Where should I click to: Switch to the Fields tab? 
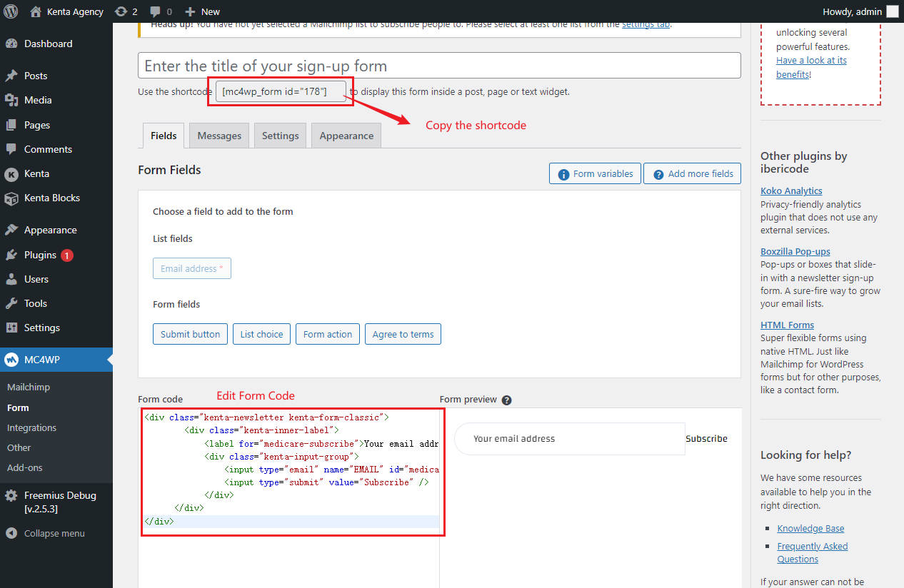(x=164, y=136)
